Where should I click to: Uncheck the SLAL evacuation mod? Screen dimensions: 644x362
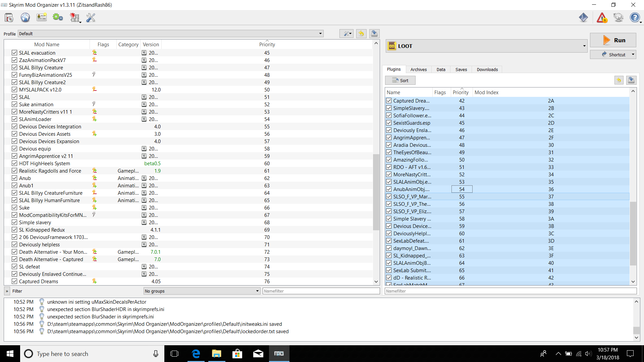(14, 53)
